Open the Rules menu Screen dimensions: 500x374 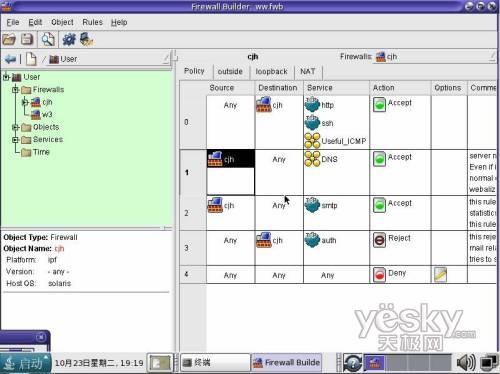pos(92,22)
